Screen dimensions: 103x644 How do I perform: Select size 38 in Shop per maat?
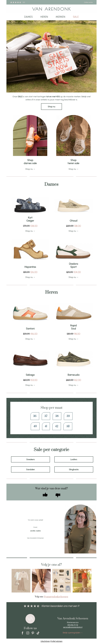point(57,416)
